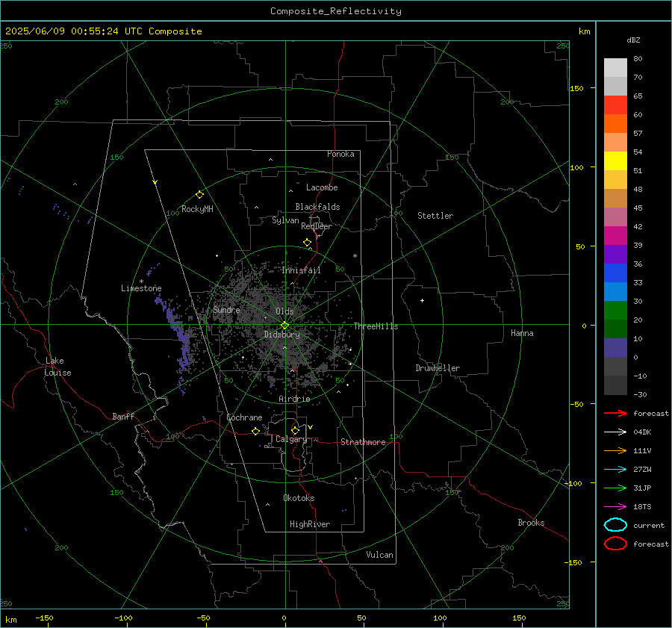The width and height of the screenshot is (672, 628).
Task: Click the bright green 30 dBZ swatch
Action: (x=615, y=311)
